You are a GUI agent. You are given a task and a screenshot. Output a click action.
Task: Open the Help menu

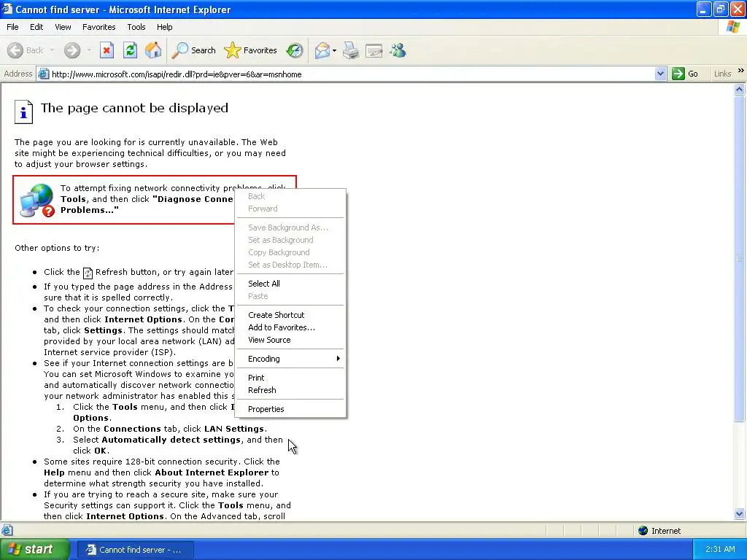click(165, 27)
